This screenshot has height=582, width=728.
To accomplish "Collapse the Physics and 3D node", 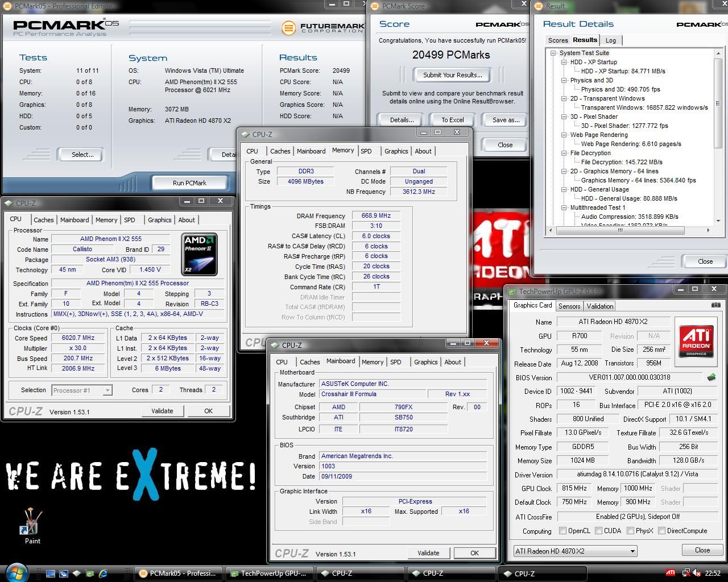I will (564, 80).
